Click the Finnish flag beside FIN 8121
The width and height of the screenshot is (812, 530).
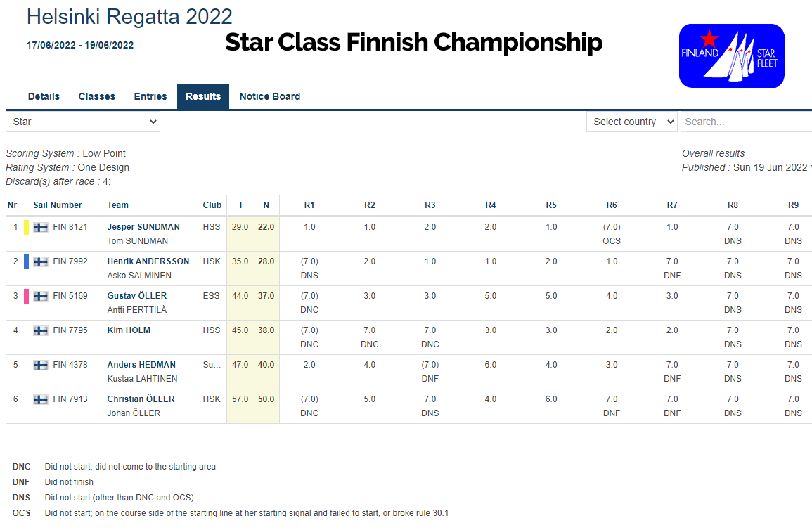(41, 227)
